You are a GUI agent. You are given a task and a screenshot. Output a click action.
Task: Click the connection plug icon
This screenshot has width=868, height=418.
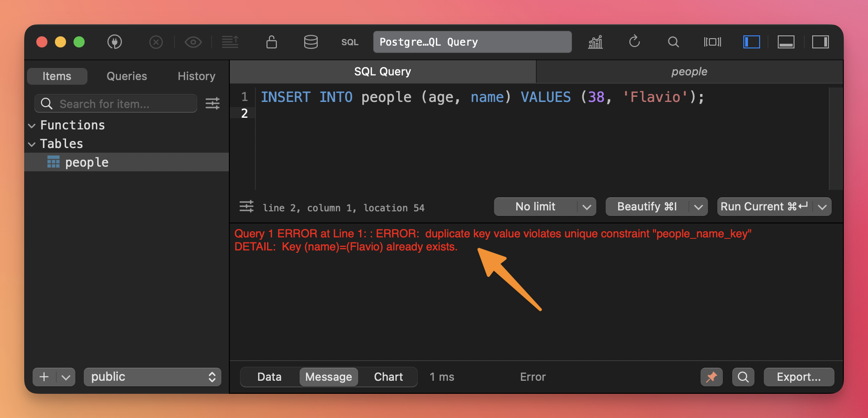coord(114,42)
